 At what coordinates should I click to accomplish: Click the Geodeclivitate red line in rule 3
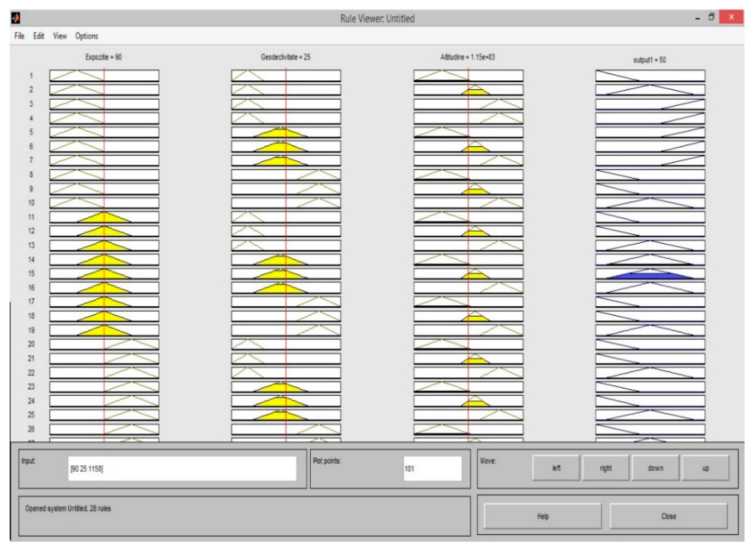[286, 104]
